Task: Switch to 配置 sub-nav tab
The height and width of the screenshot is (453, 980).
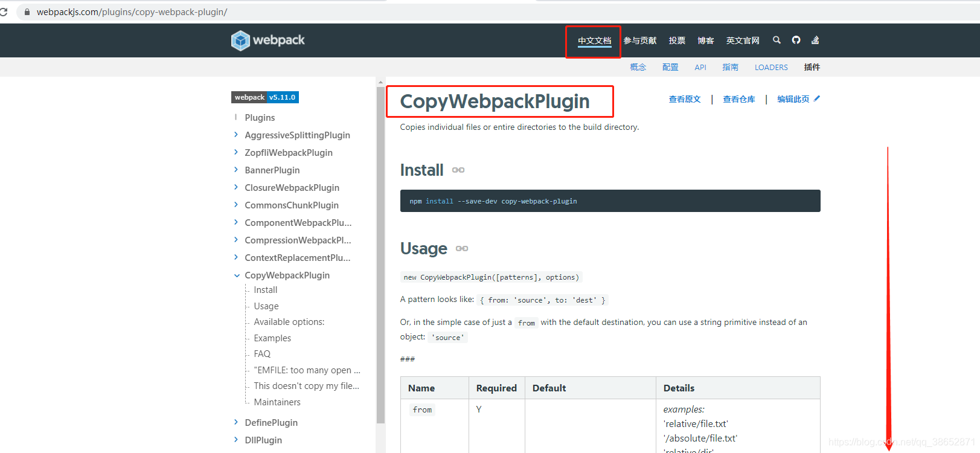Action: click(x=670, y=67)
